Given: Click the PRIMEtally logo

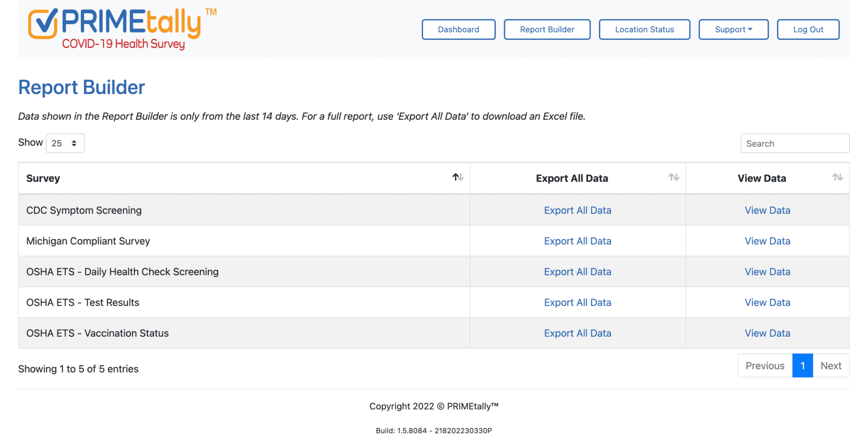Looking at the screenshot, I should [x=122, y=29].
